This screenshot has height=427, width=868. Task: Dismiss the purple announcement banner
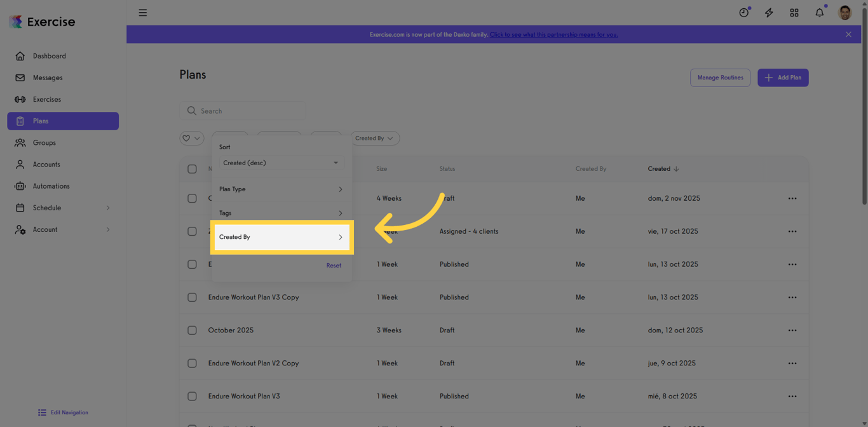(848, 34)
